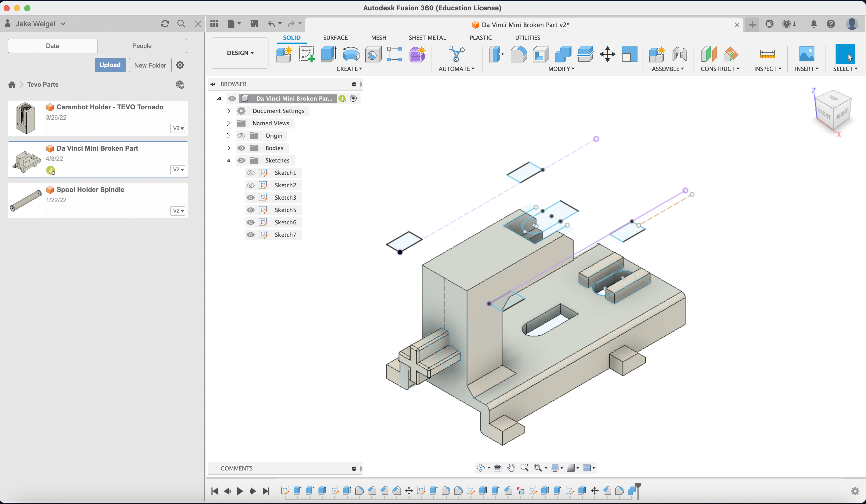Pick the Revolve tool

(351, 54)
